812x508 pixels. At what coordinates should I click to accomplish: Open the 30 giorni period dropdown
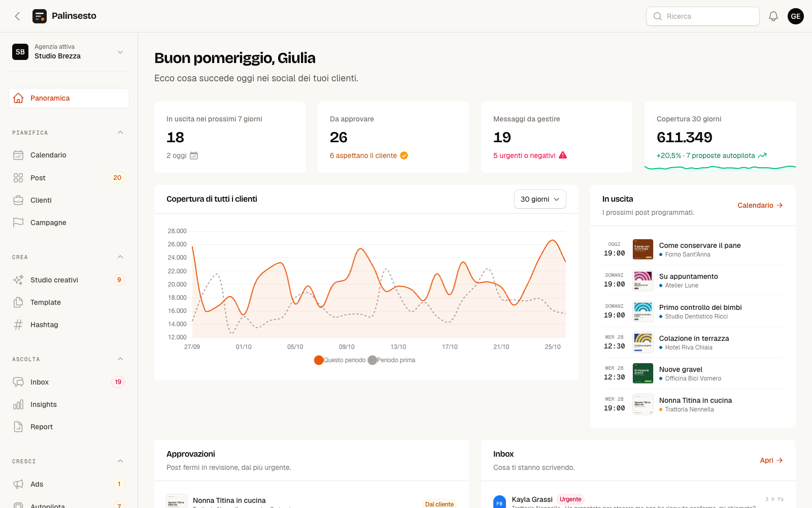click(540, 199)
